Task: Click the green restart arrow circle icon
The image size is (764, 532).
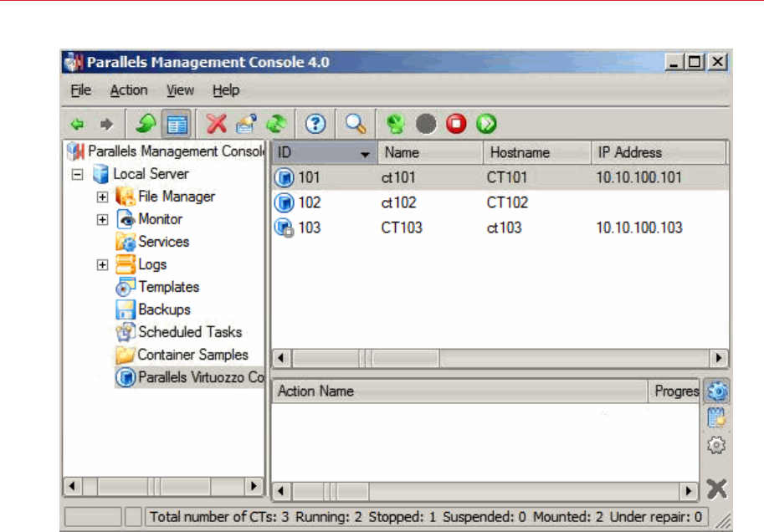Action: 486,124
